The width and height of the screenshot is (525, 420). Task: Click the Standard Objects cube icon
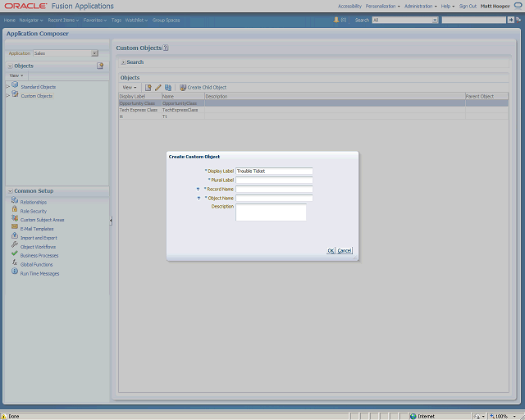(x=15, y=84)
